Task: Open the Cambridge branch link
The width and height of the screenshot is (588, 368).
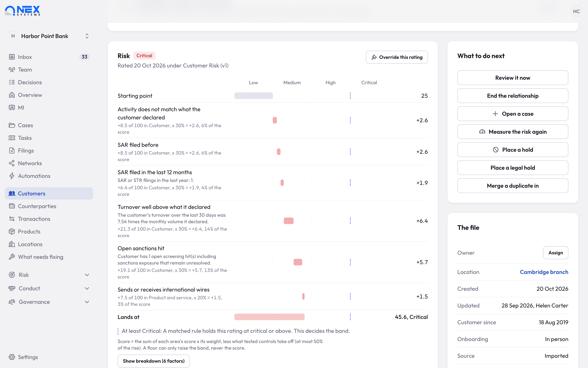Action: click(x=544, y=272)
